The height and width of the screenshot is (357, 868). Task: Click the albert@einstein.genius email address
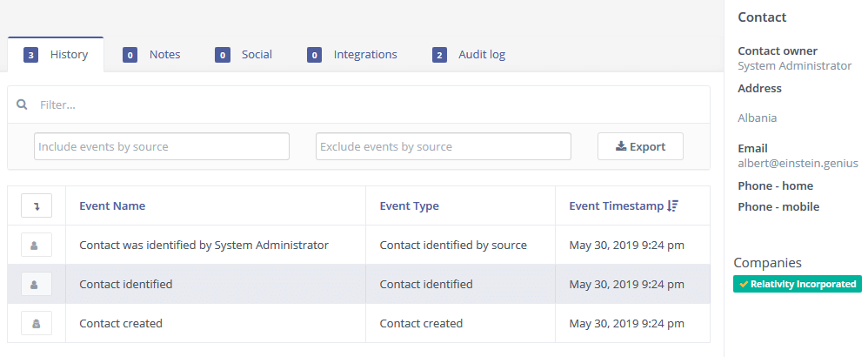[x=798, y=163]
